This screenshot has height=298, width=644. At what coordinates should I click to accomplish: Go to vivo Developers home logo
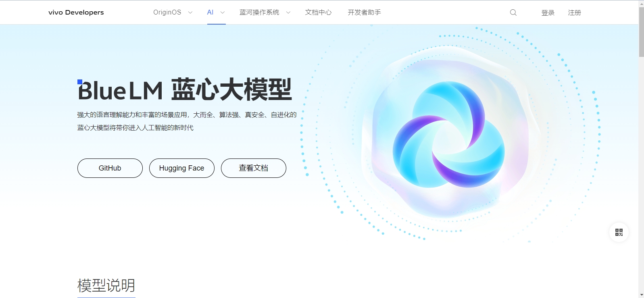tap(76, 13)
